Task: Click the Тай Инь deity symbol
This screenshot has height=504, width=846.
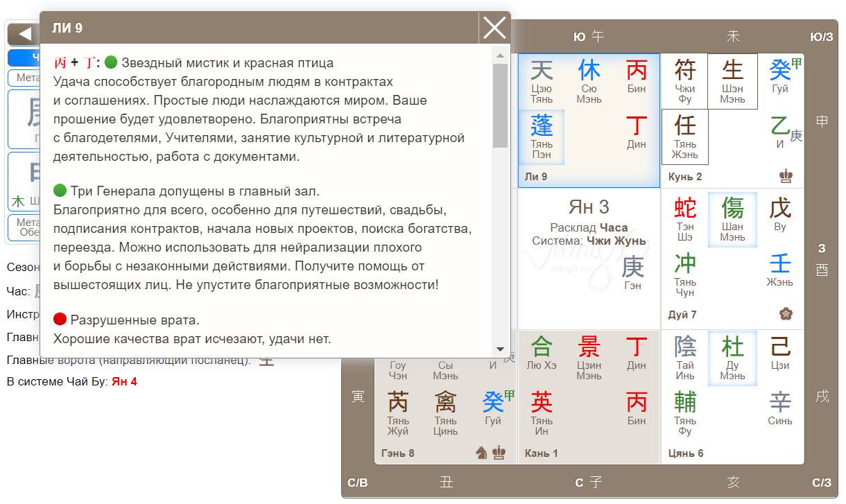Action: [x=685, y=356]
